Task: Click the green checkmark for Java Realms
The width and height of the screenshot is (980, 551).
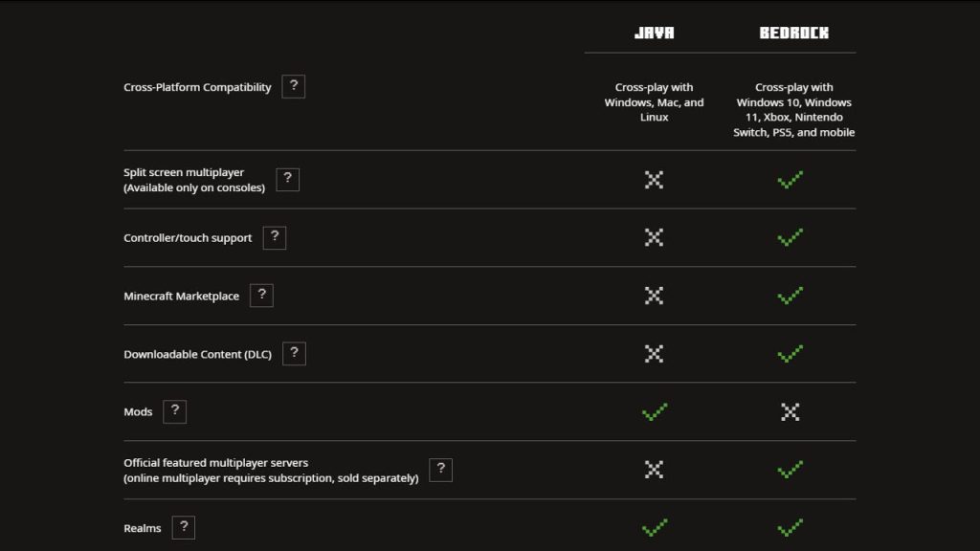Action: [655, 527]
